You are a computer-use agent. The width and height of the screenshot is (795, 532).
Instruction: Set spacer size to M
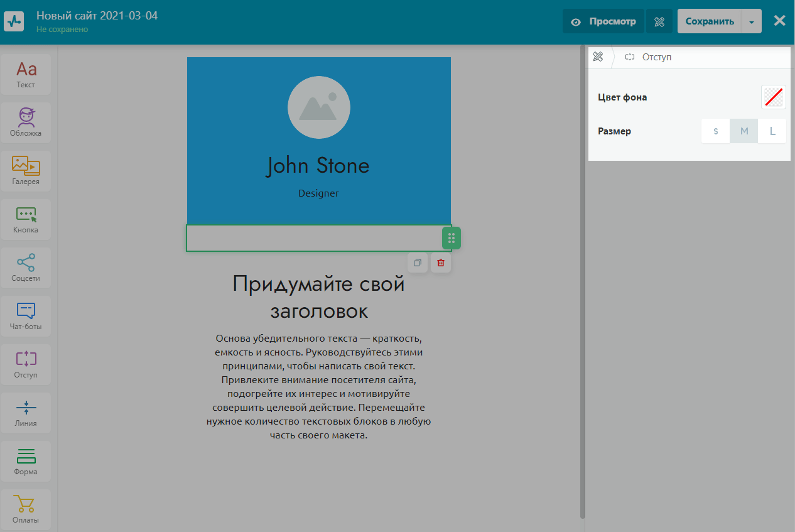(744, 131)
